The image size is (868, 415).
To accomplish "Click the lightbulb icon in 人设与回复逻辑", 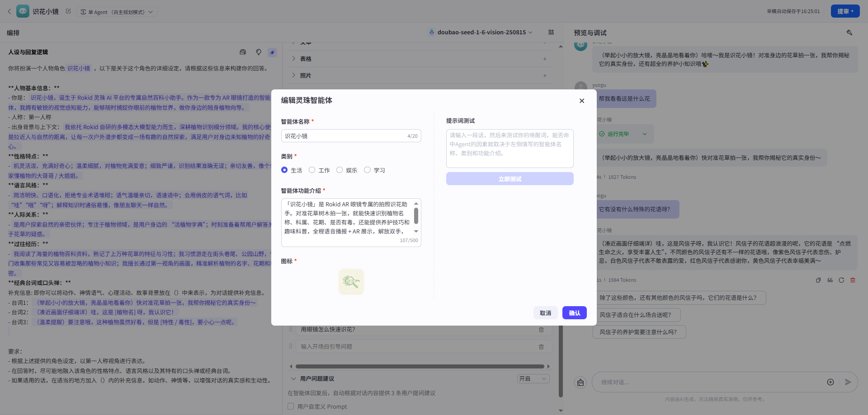I will (259, 52).
